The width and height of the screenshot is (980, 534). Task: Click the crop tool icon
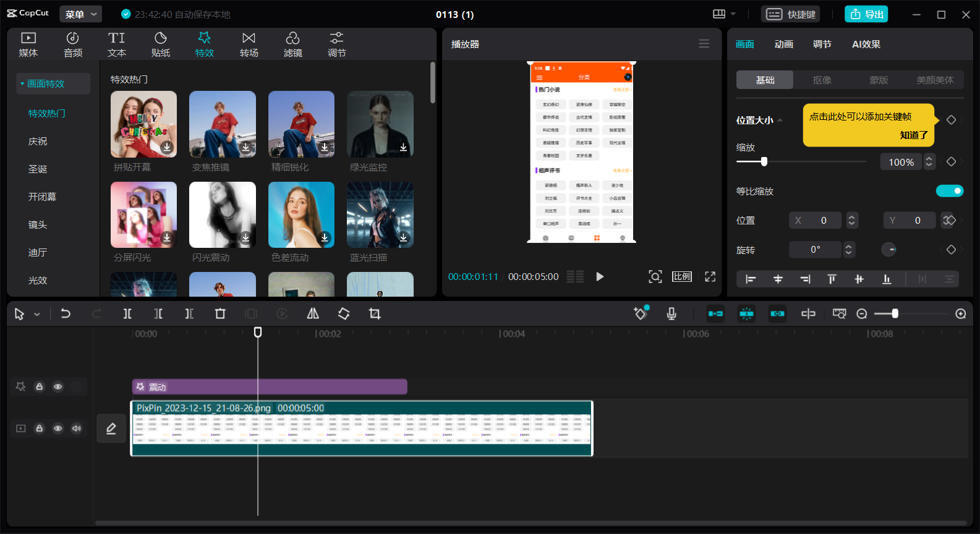(x=375, y=314)
